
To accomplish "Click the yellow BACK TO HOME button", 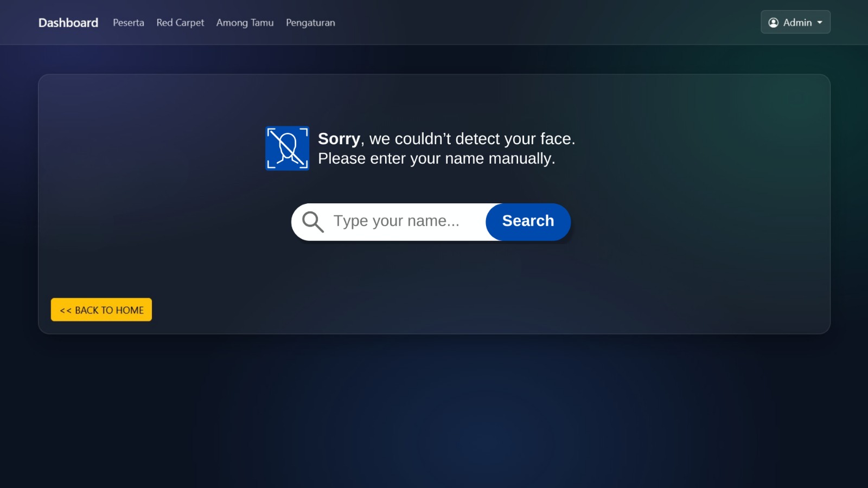I will click(101, 310).
